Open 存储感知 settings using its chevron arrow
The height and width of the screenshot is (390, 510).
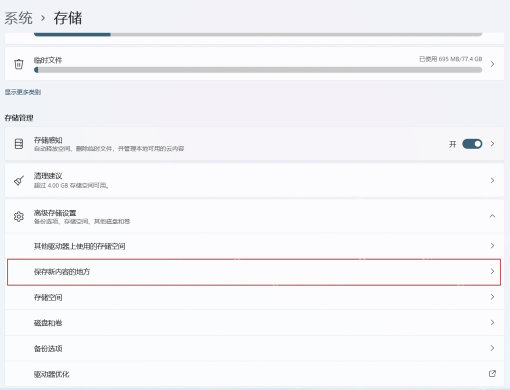[492, 144]
